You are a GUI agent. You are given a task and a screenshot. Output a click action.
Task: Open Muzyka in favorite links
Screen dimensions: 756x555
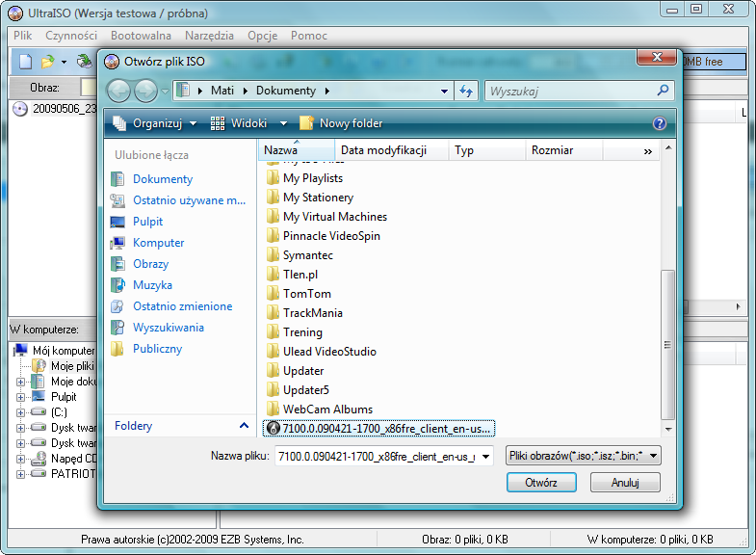[152, 285]
